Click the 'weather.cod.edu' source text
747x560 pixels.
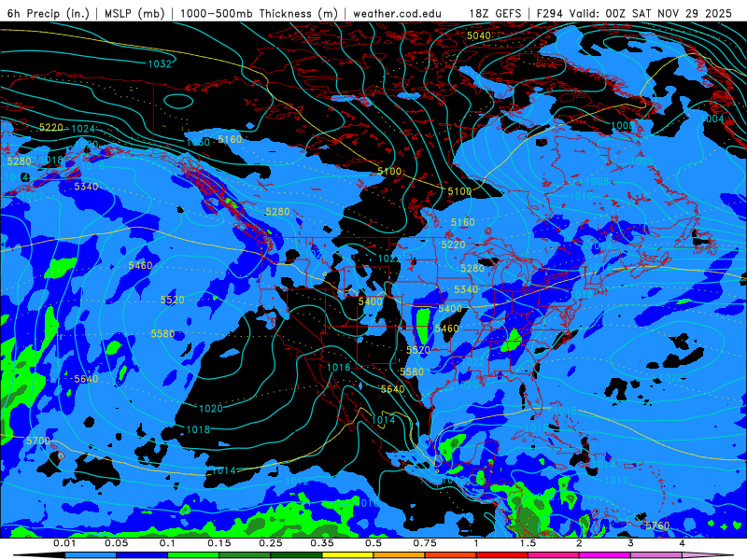(x=397, y=13)
